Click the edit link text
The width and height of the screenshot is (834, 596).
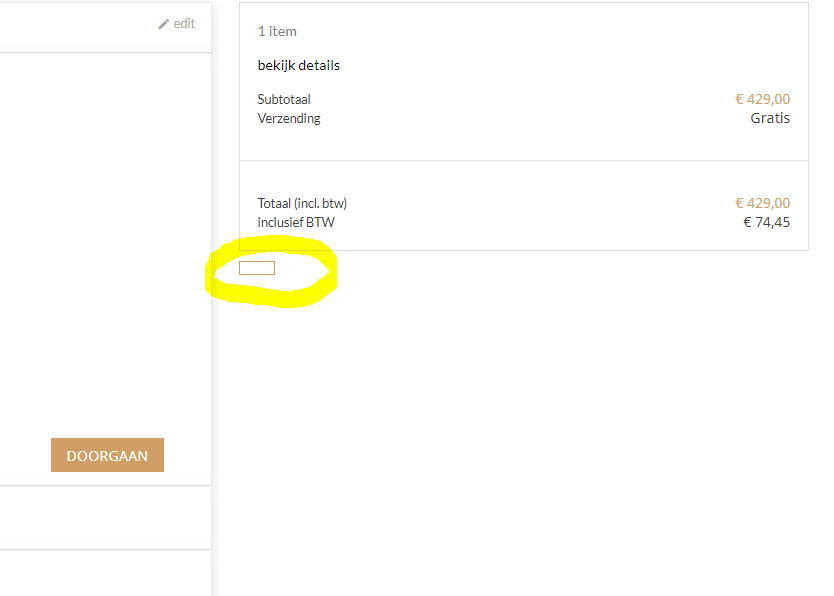click(184, 23)
